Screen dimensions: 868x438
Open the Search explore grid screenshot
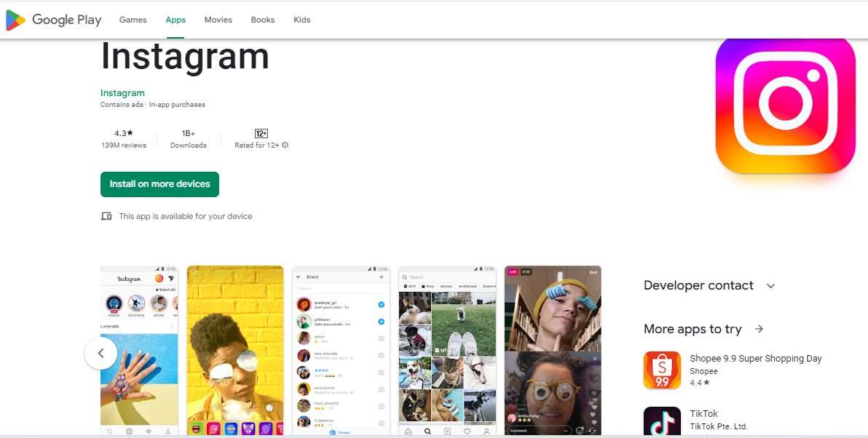(x=447, y=351)
